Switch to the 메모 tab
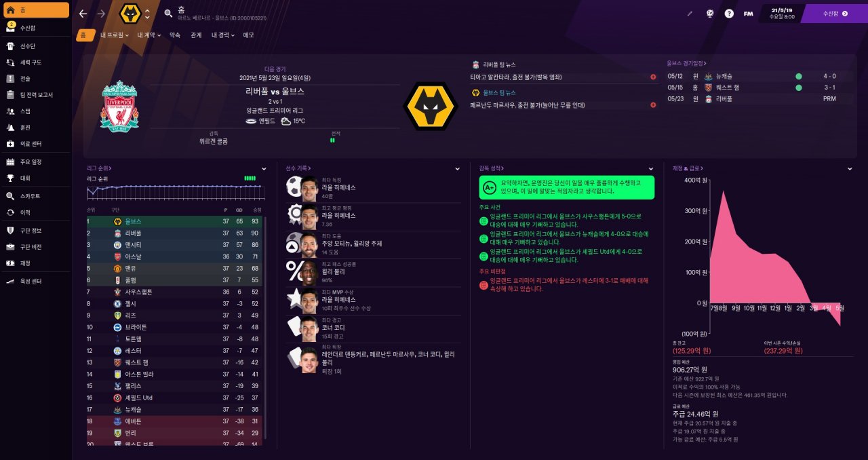This screenshot has width=868, height=460. 249,35
